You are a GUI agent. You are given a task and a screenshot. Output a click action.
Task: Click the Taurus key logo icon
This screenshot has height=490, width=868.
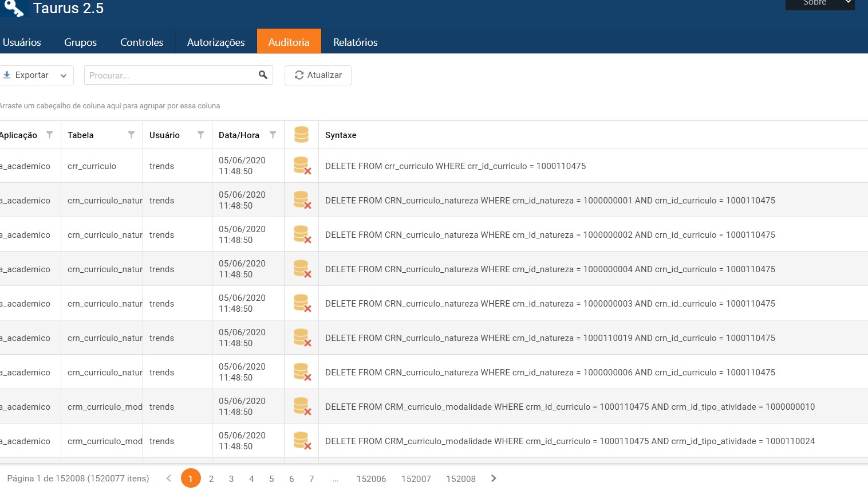click(x=14, y=8)
